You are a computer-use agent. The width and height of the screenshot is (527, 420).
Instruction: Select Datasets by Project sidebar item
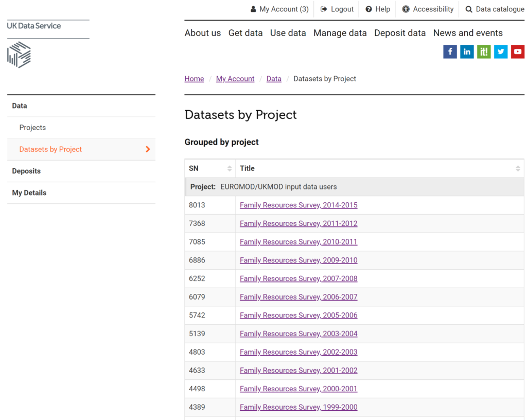(50, 149)
